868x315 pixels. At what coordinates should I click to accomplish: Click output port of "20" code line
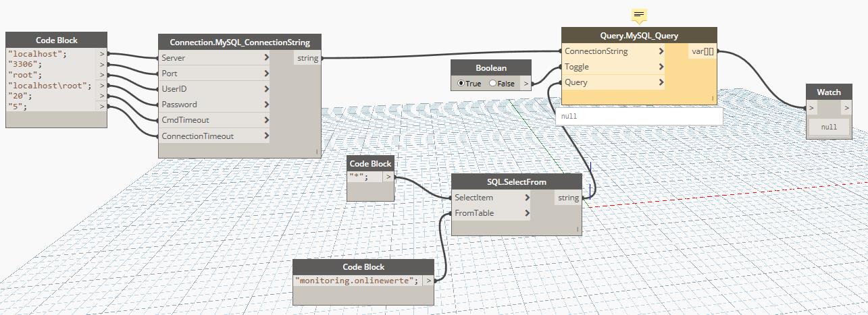pos(102,96)
